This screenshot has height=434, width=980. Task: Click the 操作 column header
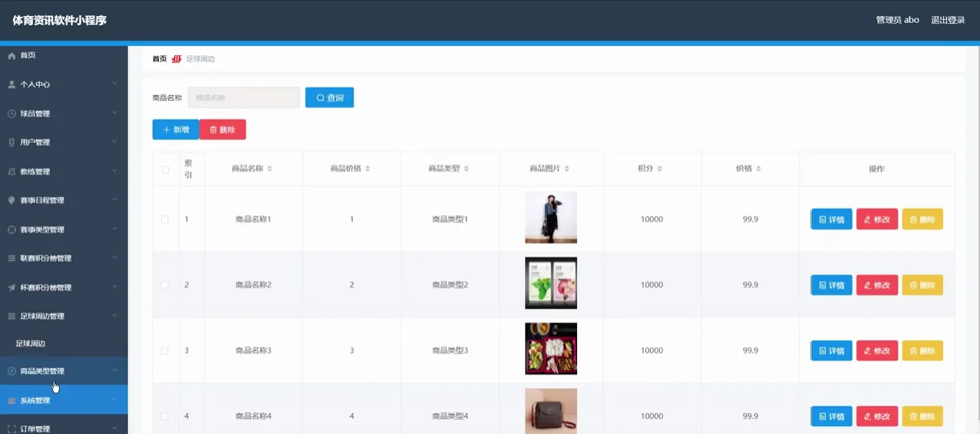pos(876,169)
